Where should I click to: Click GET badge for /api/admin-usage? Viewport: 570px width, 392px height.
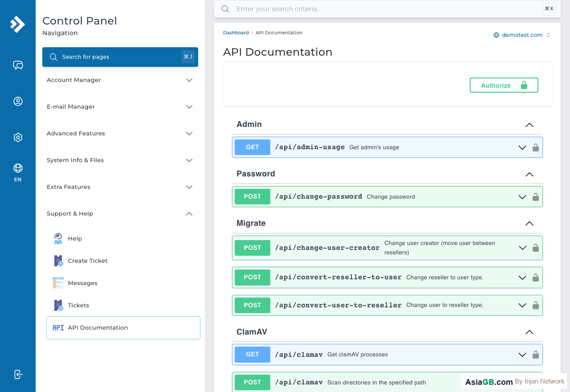tap(252, 147)
